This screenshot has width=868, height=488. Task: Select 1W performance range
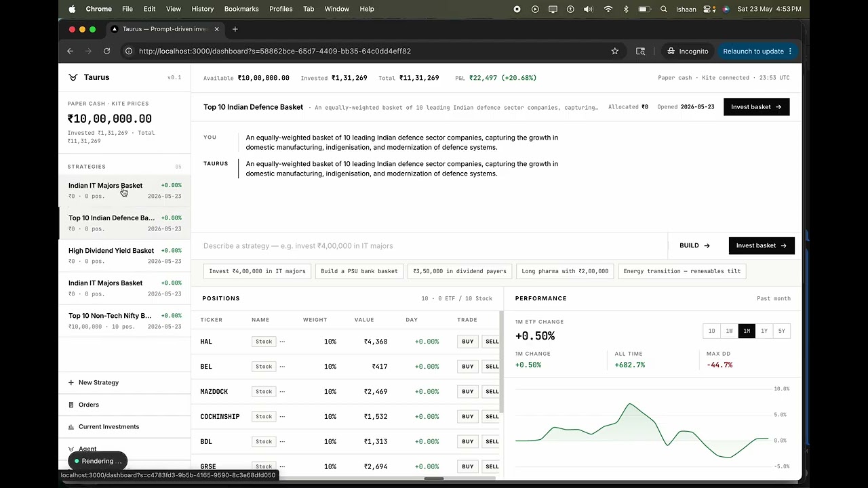[729, 331]
